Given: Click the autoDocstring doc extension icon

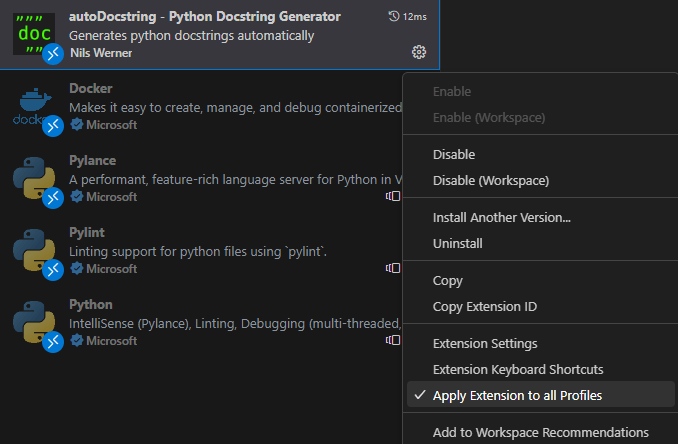Looking at the screenshot, I should coord(34,34).
